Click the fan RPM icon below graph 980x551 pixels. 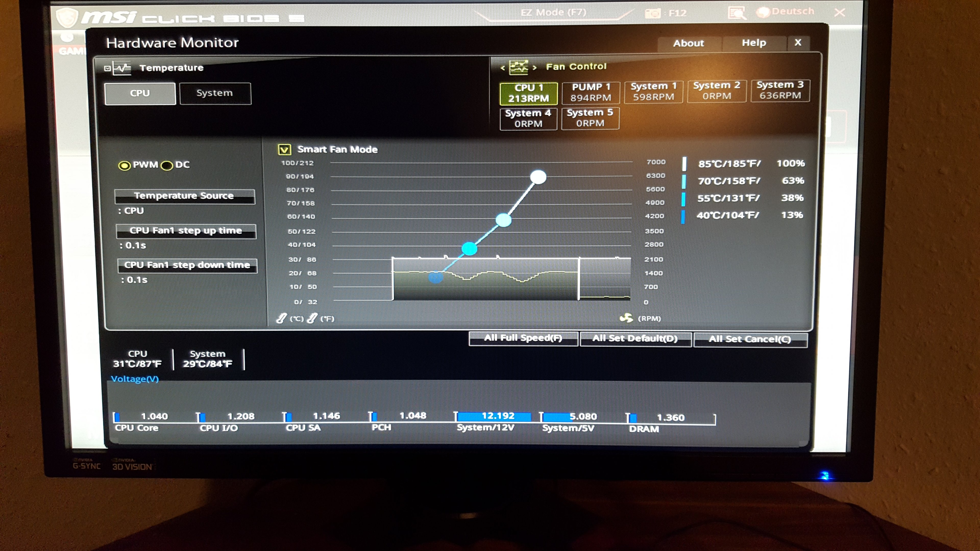coord(626,318)
